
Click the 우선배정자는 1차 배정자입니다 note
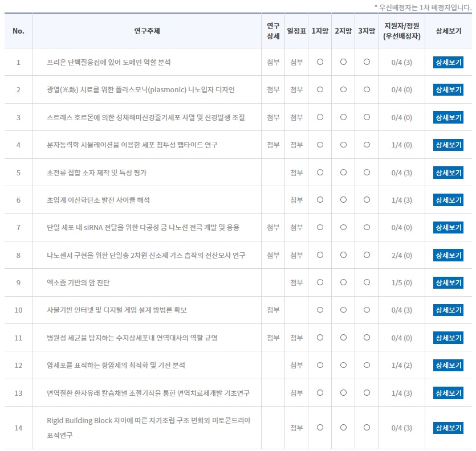[x=423, y=7]
